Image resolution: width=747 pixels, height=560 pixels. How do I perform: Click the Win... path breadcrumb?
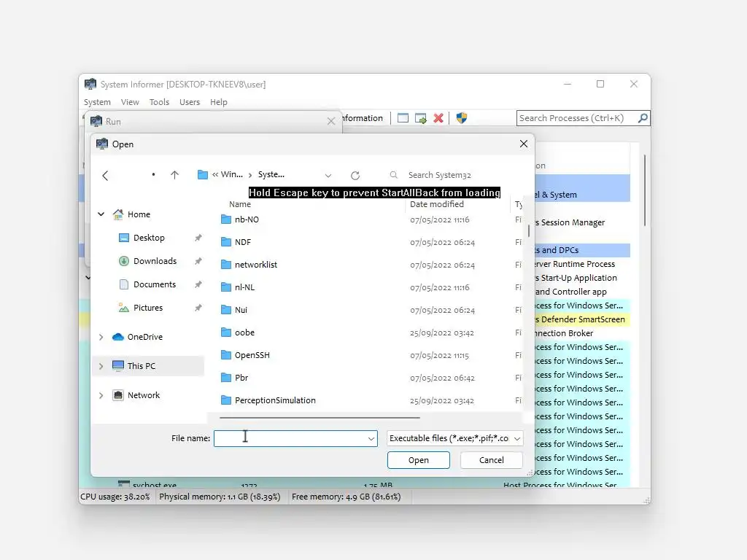tap(231, 175)
